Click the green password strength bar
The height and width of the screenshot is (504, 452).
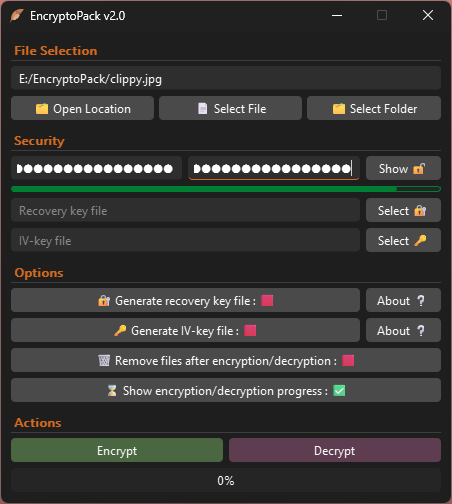click(x=226, y=189)
